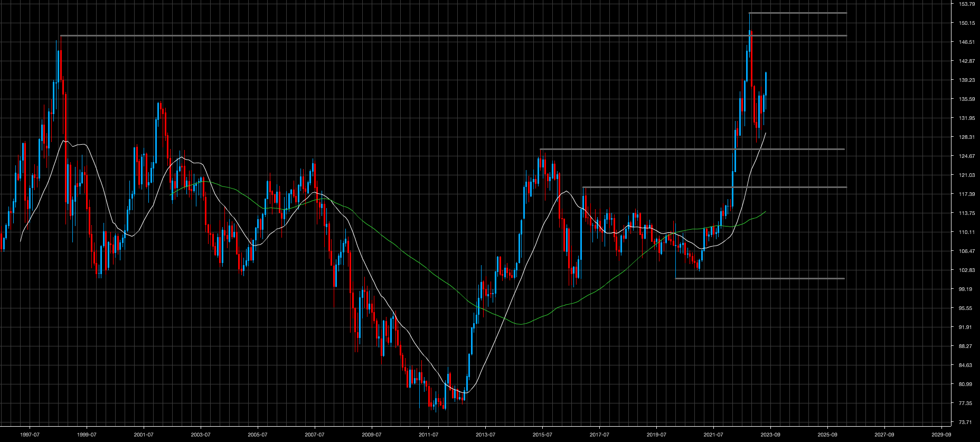Viewport: 980px width, 442px height.
Task: Select the 2013-07 date axis label
Action: click(485, 435)
